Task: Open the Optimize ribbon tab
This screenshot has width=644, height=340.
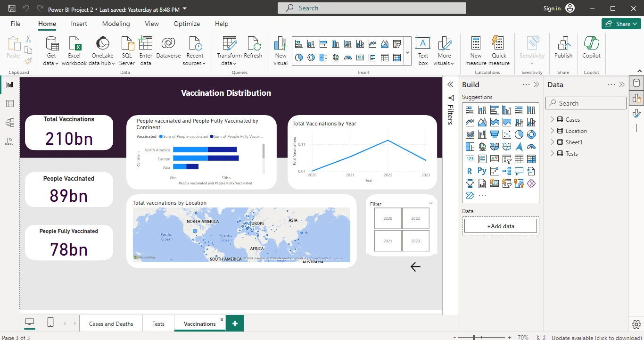Action: click(187, 24)
